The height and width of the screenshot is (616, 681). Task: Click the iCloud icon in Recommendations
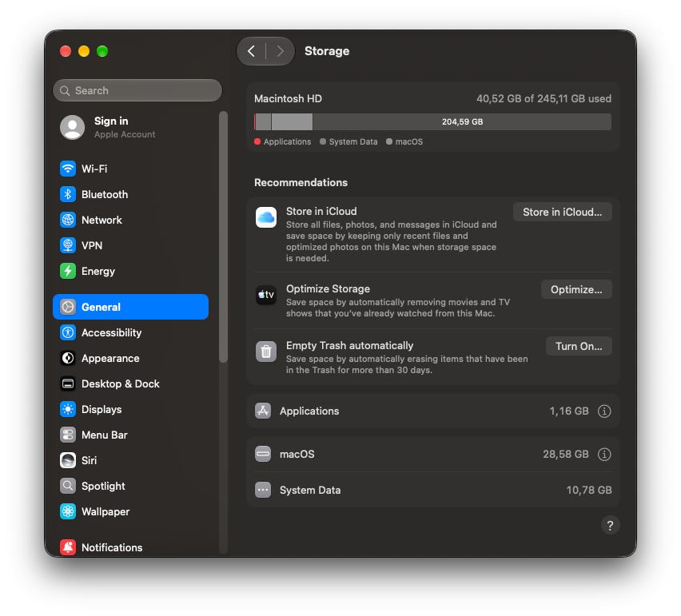(x=266, y=217)
